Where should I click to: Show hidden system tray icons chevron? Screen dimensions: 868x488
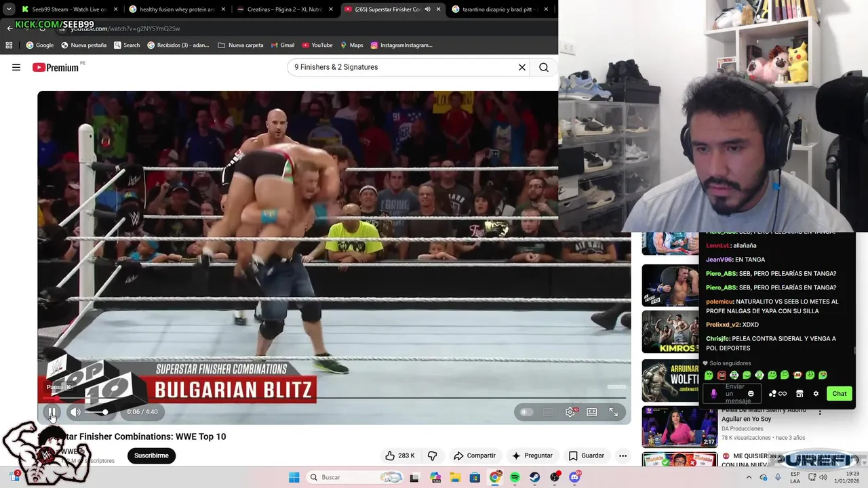click(749, 477)
